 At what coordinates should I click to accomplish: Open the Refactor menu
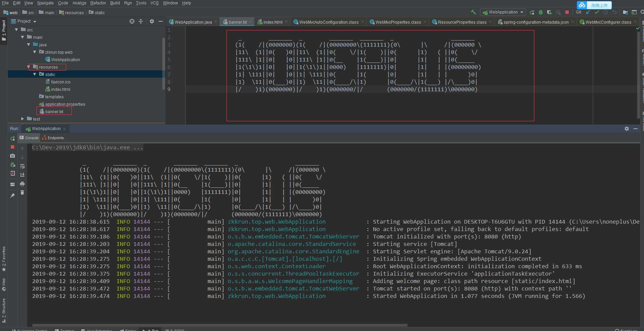(x=98, y=3)
